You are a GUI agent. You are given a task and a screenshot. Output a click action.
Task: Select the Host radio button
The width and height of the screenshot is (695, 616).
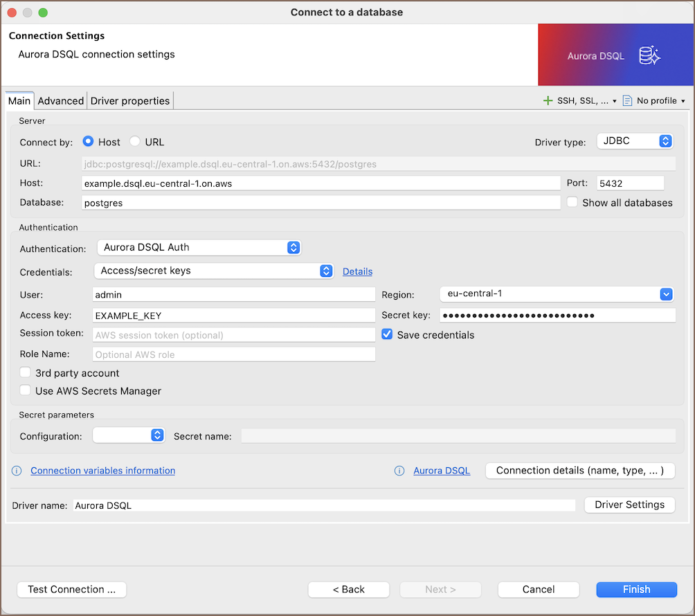click(x=89, y=142)
